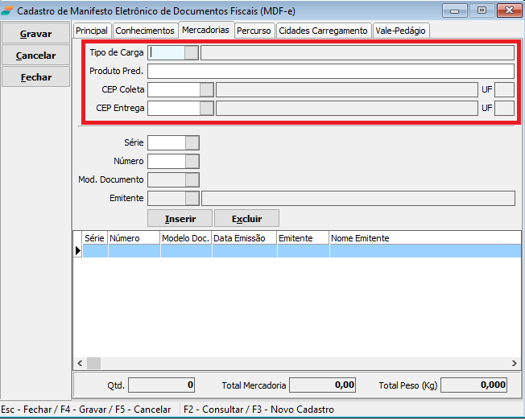The width and height of the screenshot is (525, 420).
Task: Click the lookup button beside Tipo de Carga
Action: (191, 53)
